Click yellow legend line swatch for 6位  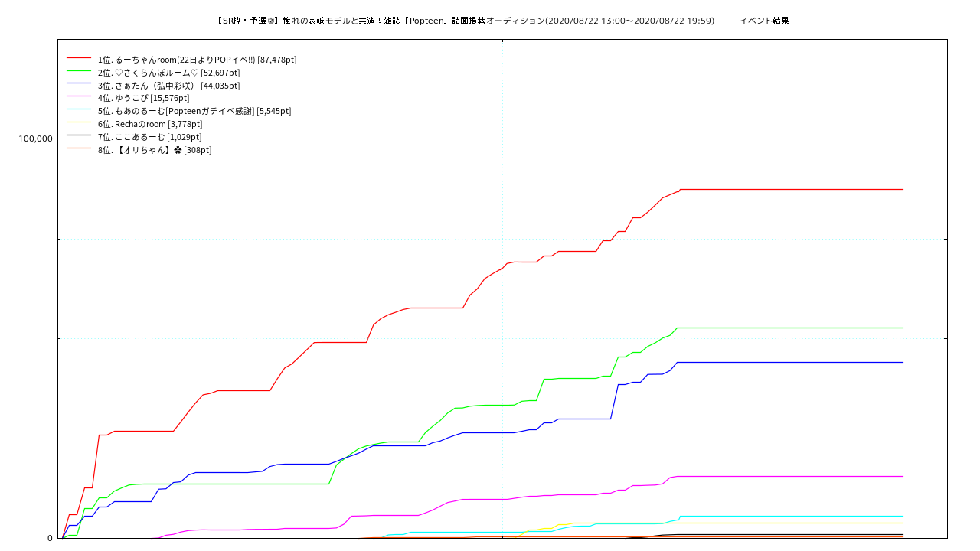80,123
